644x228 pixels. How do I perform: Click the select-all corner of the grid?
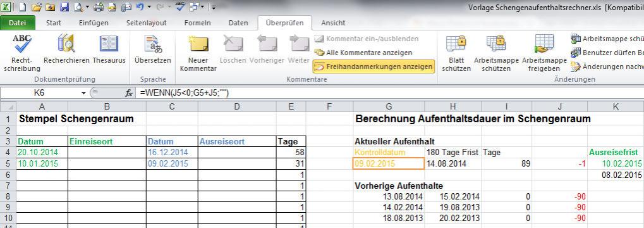tap(8, 106)
